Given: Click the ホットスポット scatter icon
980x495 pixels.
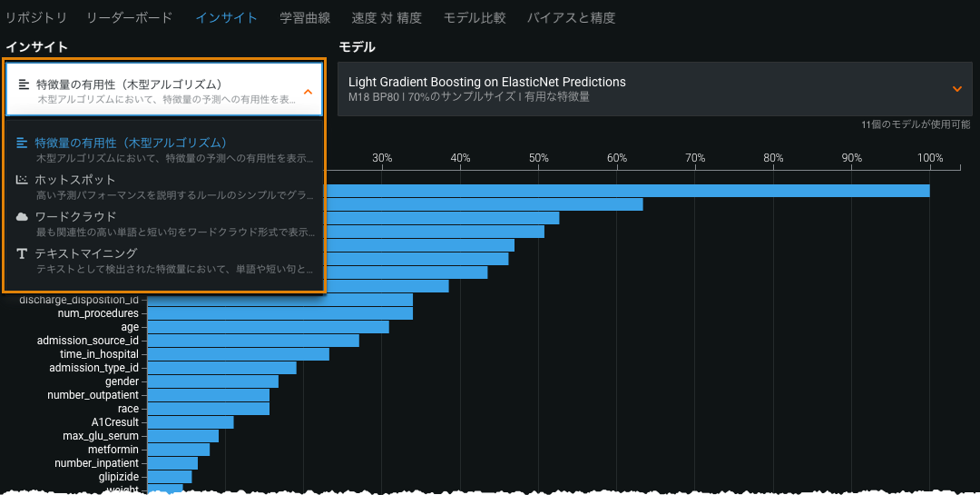Looking at the screenshot, I should 23,180.
